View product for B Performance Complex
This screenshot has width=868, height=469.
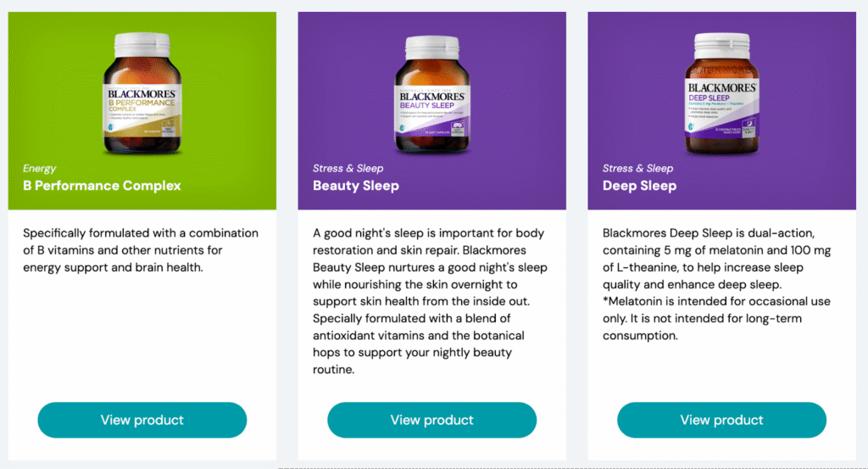(x=142, y=420)
